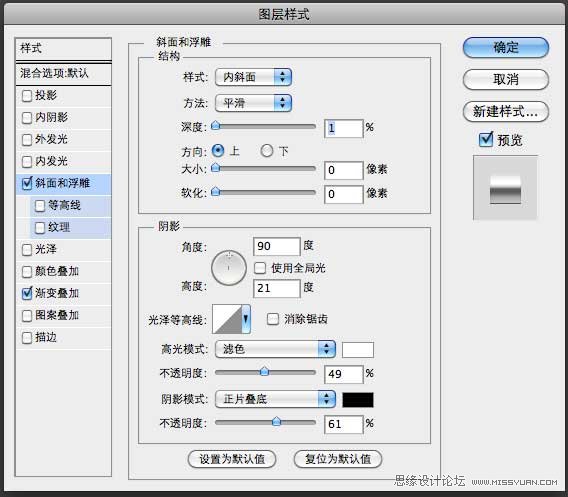568x497 pixels.
Task: Click the 大小 size slider handle
Action: point(216,168)
